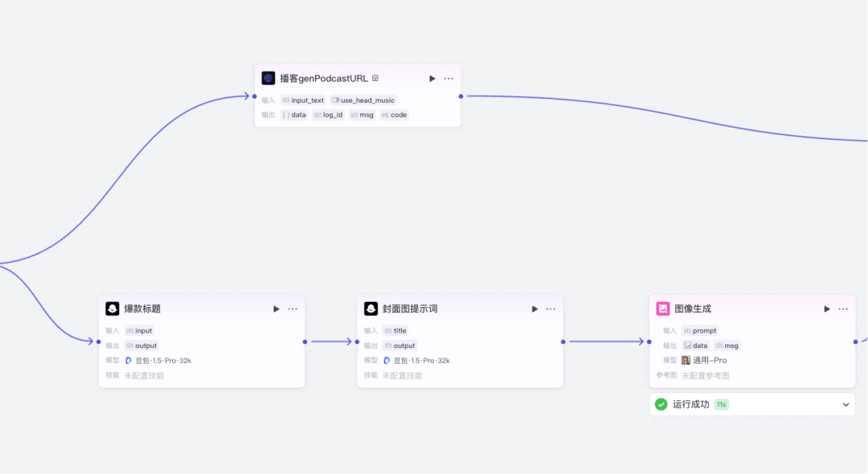
Task: Run the 爆款标题 node
Action: coord(276,309)
